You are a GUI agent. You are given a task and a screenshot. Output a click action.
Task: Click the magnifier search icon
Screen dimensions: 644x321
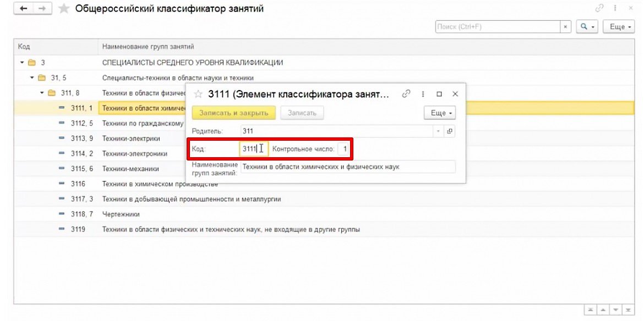point(585,26)
